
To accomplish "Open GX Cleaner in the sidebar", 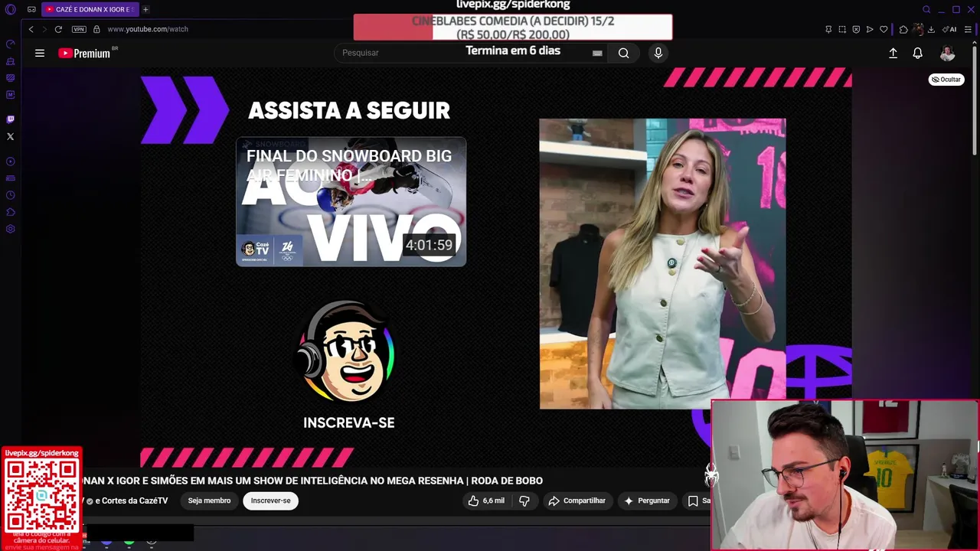I will click(x=10, y=61).
